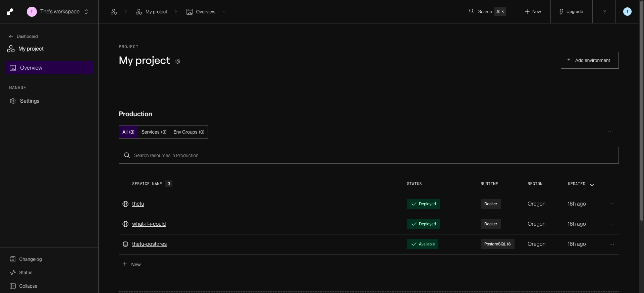Open project settings gear icon beside title
Screen dimensions: 644x293
point(178,61)
